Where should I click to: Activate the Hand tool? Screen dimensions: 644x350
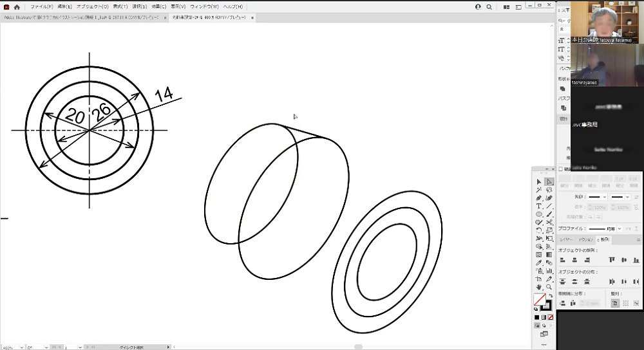(x=539, y=287)
